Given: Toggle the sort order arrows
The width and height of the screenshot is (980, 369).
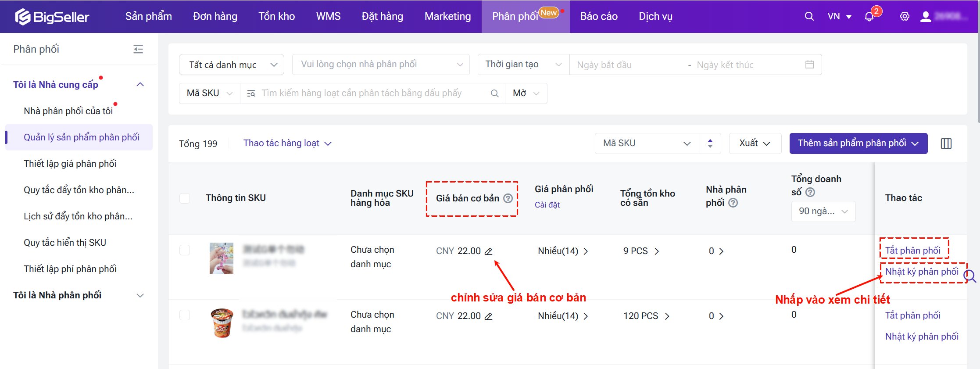Looking at the screenshot, I should (x=710, y=143).
